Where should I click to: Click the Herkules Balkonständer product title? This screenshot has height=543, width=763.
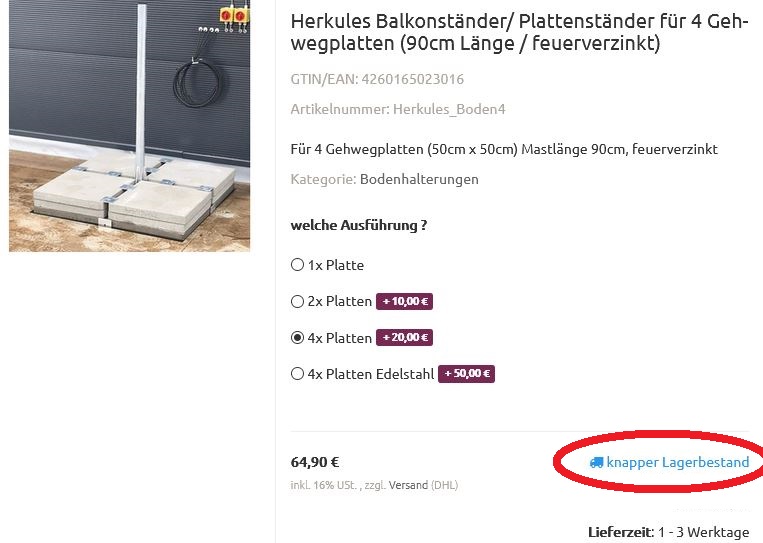point(519,32)
